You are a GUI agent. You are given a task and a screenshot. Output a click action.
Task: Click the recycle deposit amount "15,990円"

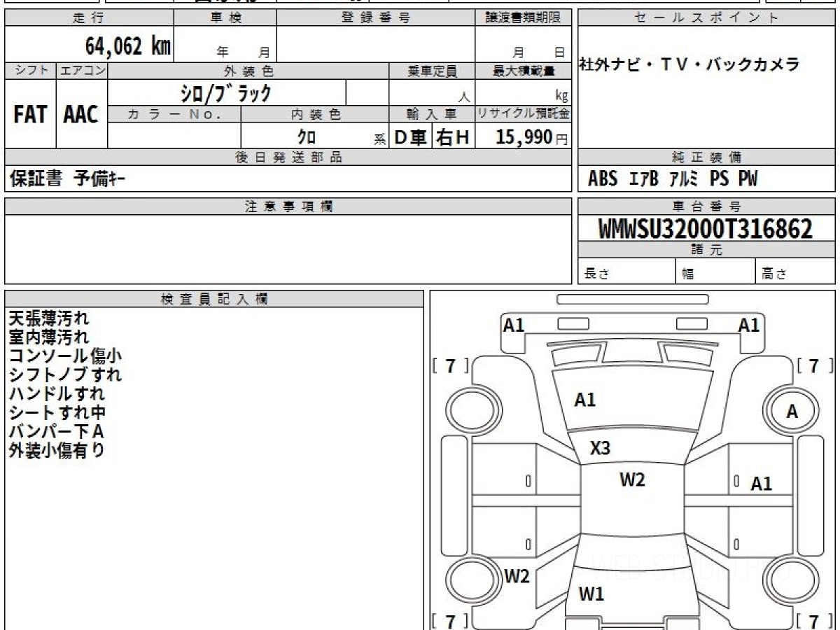tap(532, 137)
